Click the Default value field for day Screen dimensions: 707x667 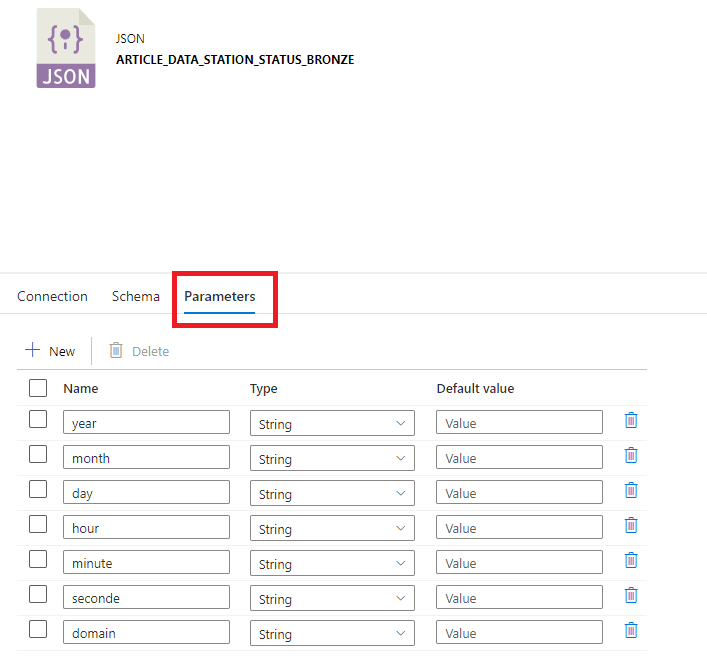coord(519,493)
